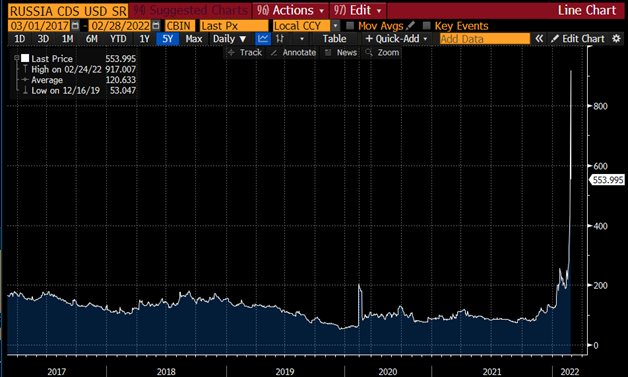Click the 553.995 last price axis label
This screenshot has width=628, height=377.
coord(608,180)
